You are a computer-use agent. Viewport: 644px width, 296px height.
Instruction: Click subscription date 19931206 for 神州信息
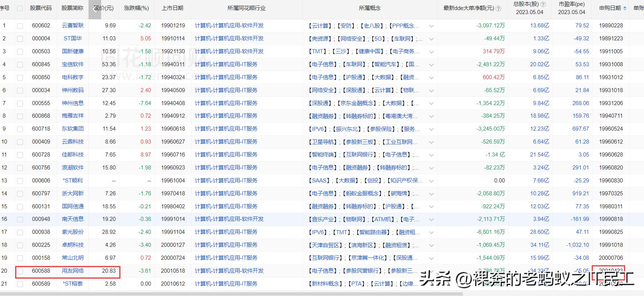click(x=611, y=103)
